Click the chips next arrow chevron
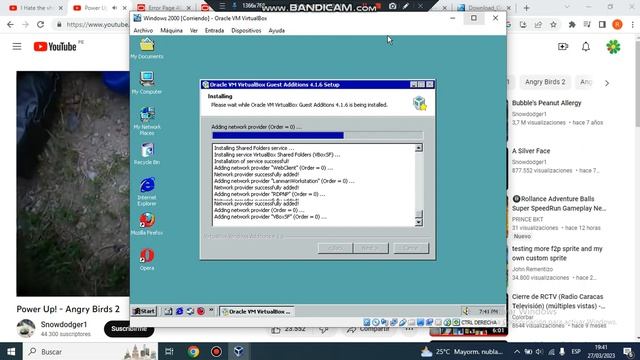The width and height of the screenshot is (640, 360). 607,83
